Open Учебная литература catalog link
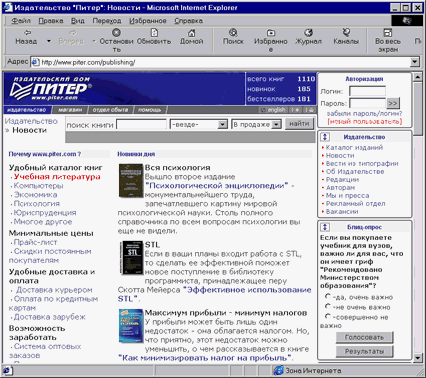Viewport: 426px width, 378px height. coord(57,177)
